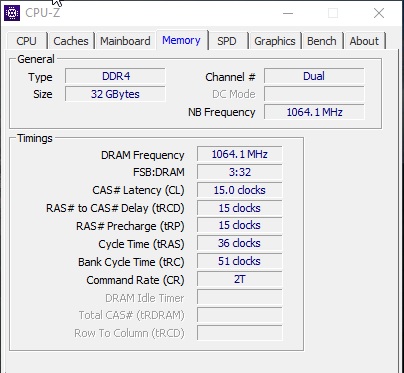Click the "Channel #" label
Screen dimensions: 404x373
pos(230,77)
